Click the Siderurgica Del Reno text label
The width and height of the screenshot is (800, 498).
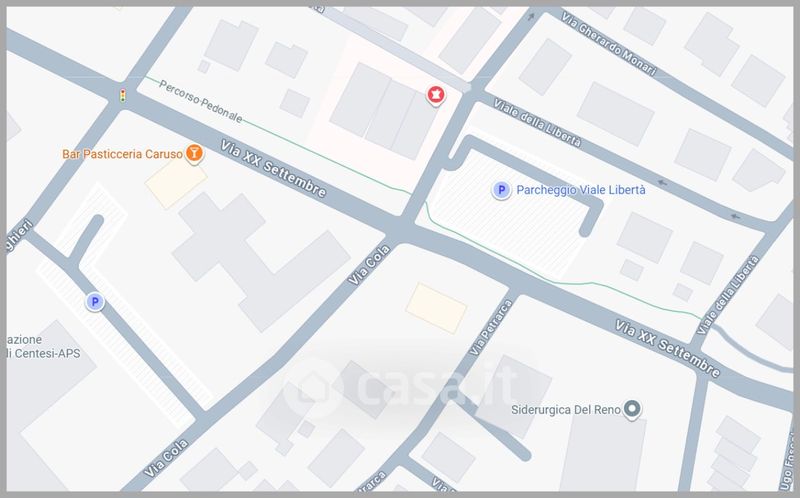[x=566, y=410]
